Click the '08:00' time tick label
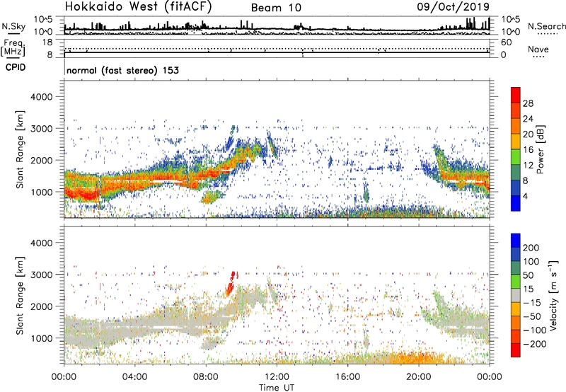 (x=205, y=377)
